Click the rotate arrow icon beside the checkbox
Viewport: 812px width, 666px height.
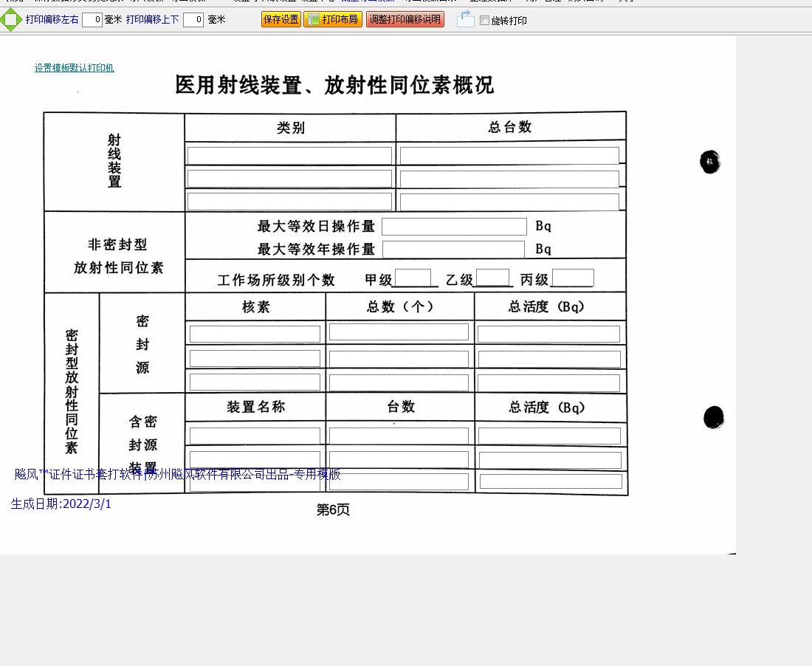pos(465,19)
